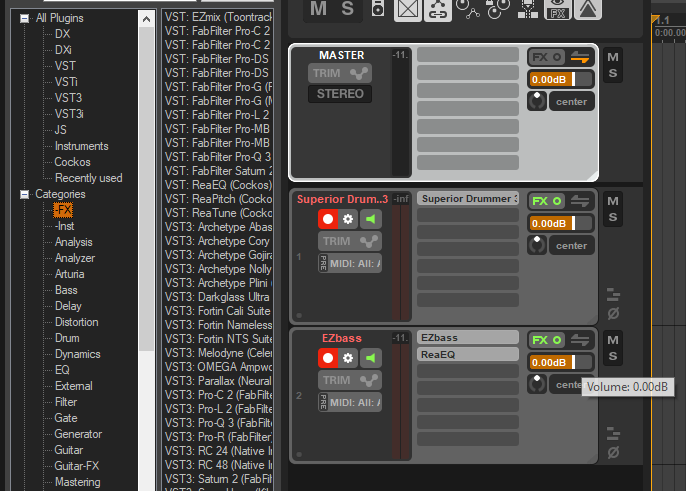
Task: Collapse the Categories tree node
Action: [24, 194]
